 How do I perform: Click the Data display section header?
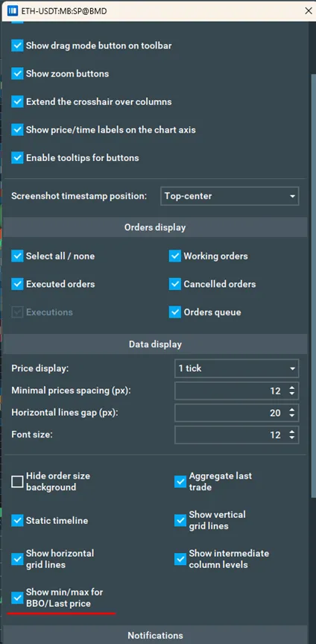[155, 344]
